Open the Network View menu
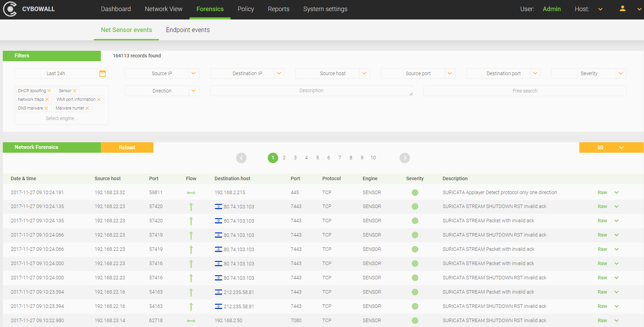The height and width of the screenshot is (327, 644). pyautogui.click(x=163, y=9)
